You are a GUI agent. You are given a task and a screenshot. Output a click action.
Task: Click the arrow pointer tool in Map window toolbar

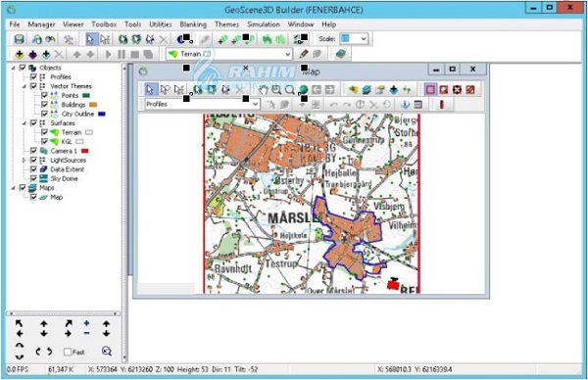coord(150,90)
